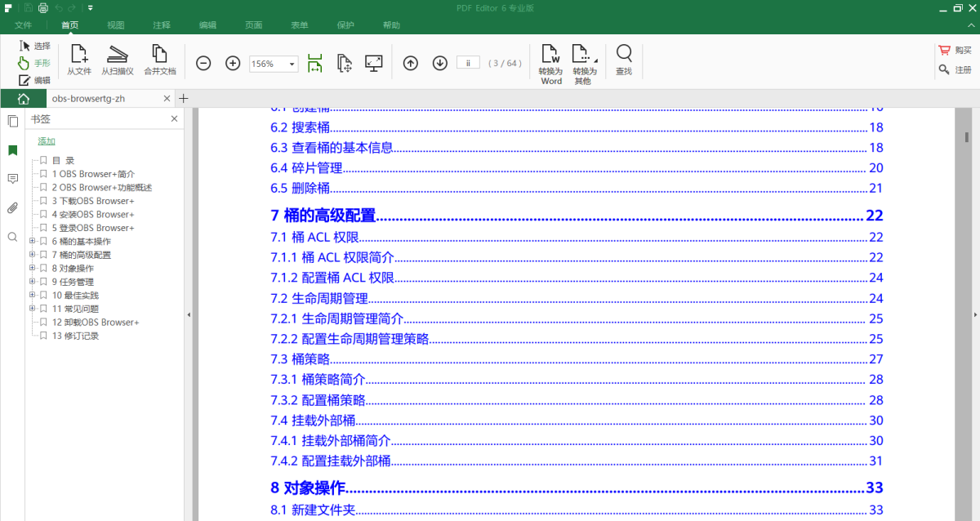Click the page number input field
This screenshot has height=521, width=980.
pyautogui.click(x=468, y=62)
